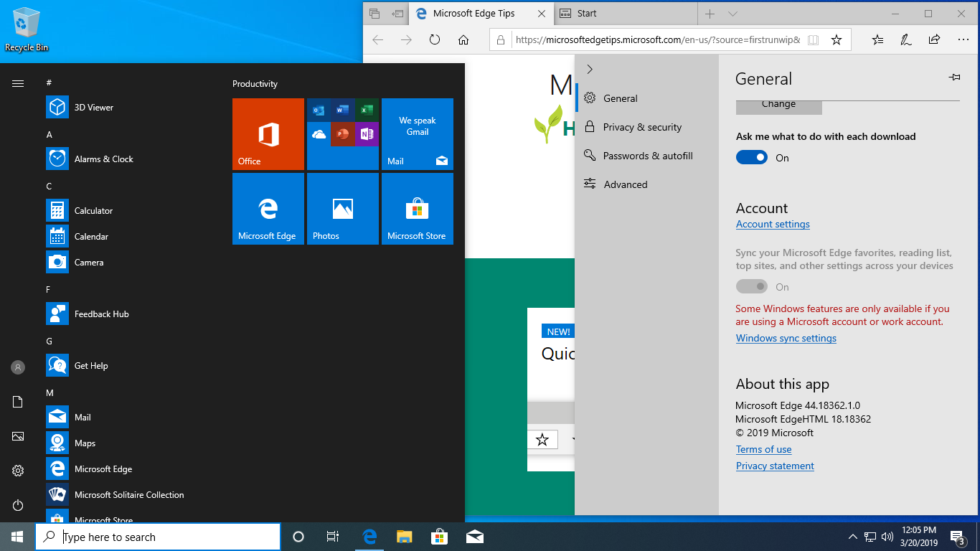Open Edge Favorites hub

coord(878,40)
